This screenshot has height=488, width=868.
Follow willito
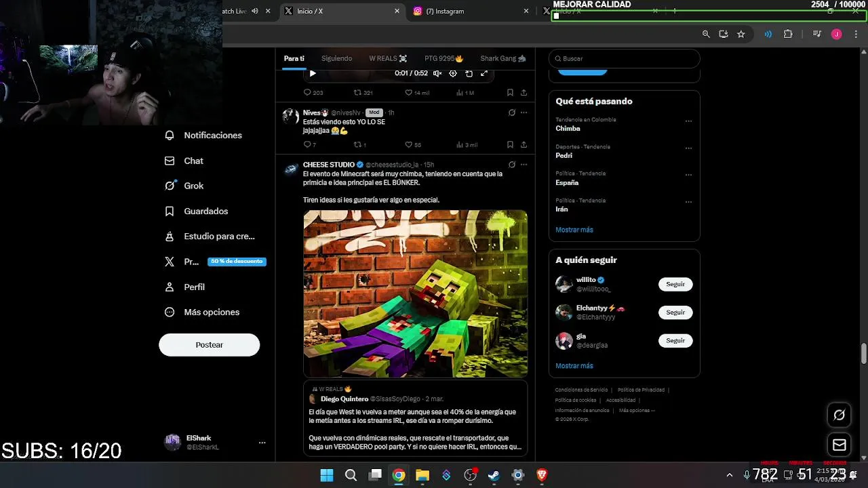click(x=675, y=284)
